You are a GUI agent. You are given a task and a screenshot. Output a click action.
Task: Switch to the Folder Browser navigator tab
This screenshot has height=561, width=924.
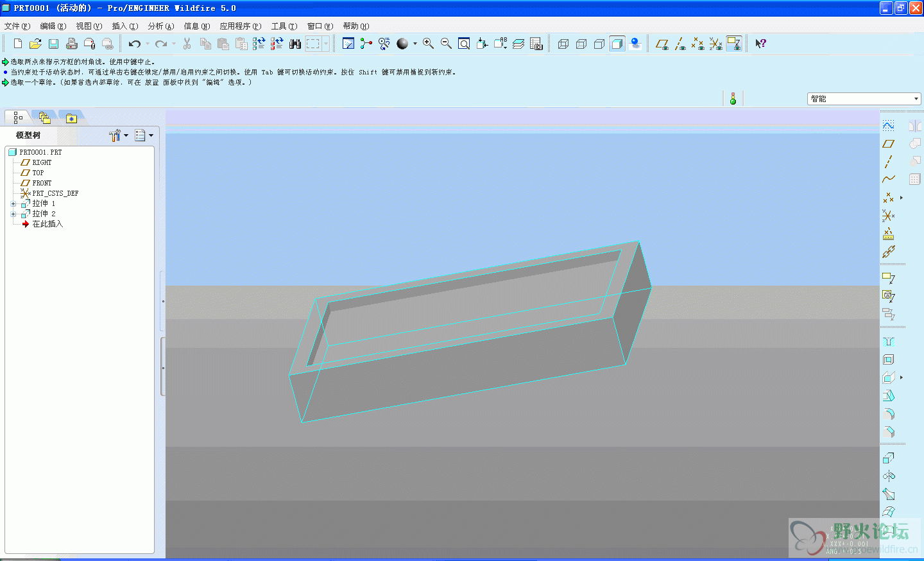pyautogui.click(x=44, y=117)
